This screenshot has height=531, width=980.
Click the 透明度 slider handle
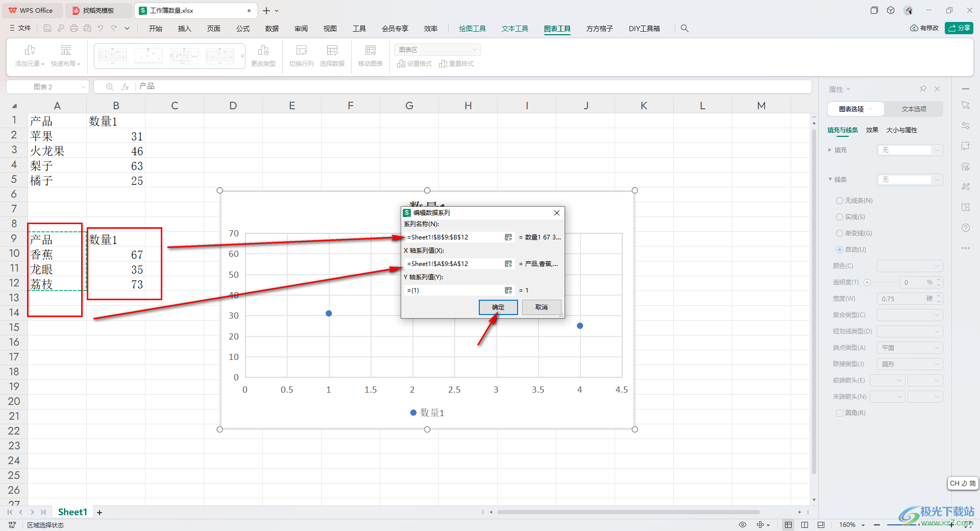tap(867, 282)
